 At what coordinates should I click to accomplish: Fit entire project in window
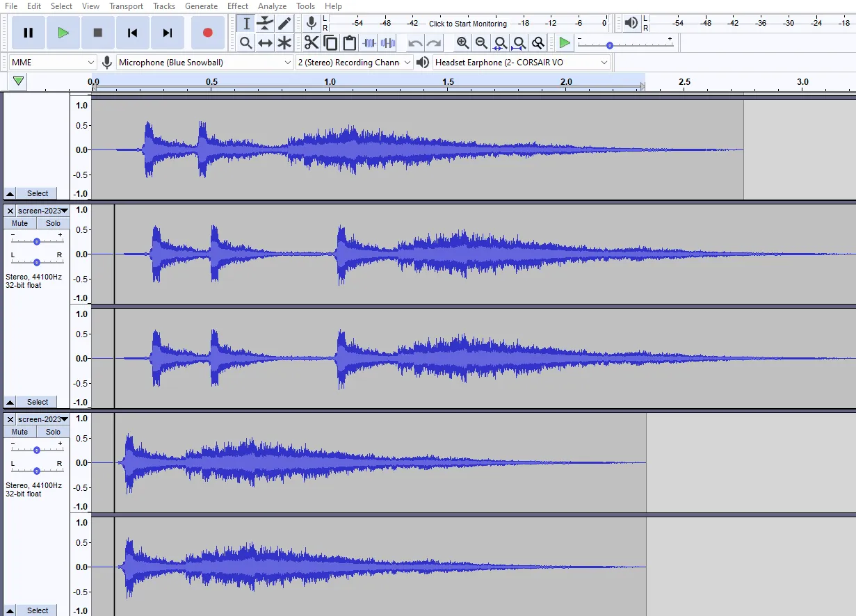pyautogui.click(x=519, y=43)
